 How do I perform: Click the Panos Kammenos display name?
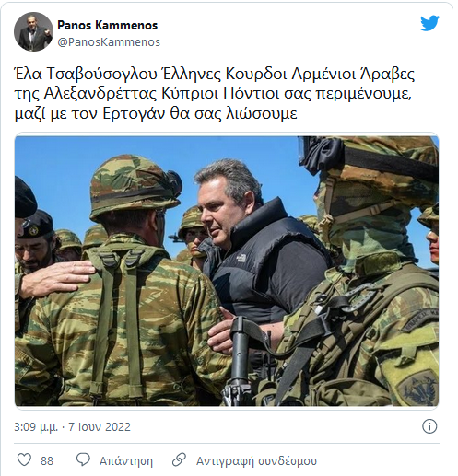(107, 25)
